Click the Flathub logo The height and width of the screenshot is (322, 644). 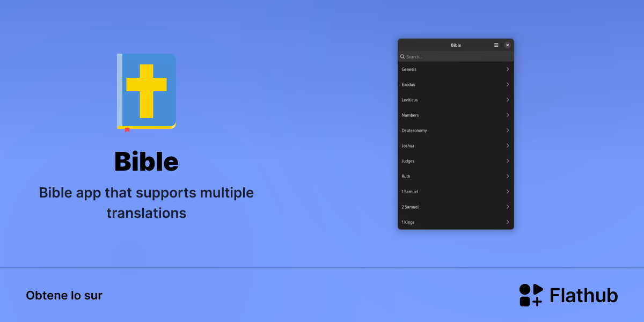568,295
